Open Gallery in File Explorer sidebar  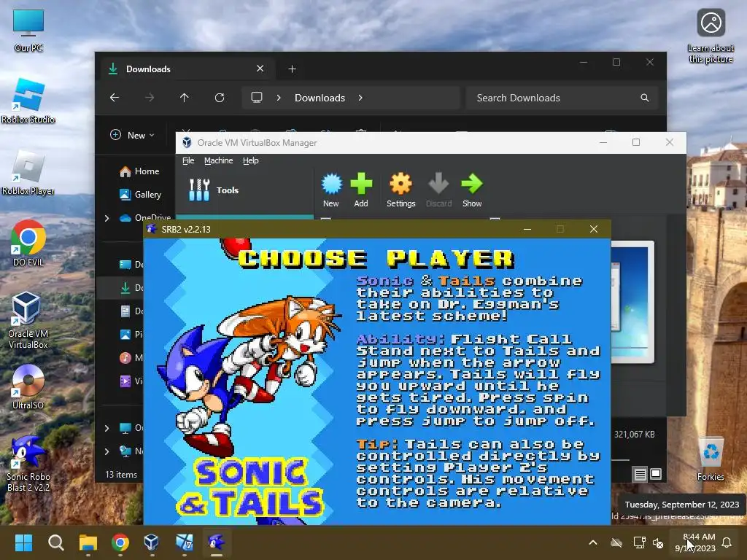point(141,194)
